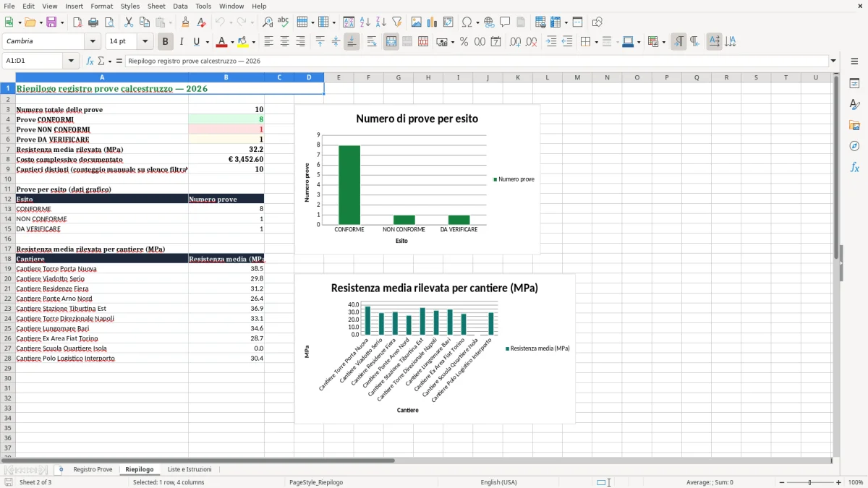The image size is (868, 488).
Task: Align text to bottom toggle
Action: point(352,42)
